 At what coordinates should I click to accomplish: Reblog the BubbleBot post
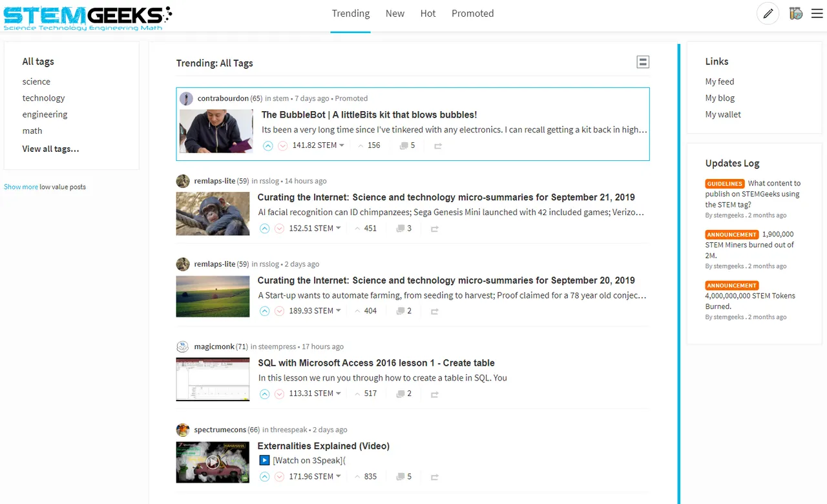click(438, 146)
